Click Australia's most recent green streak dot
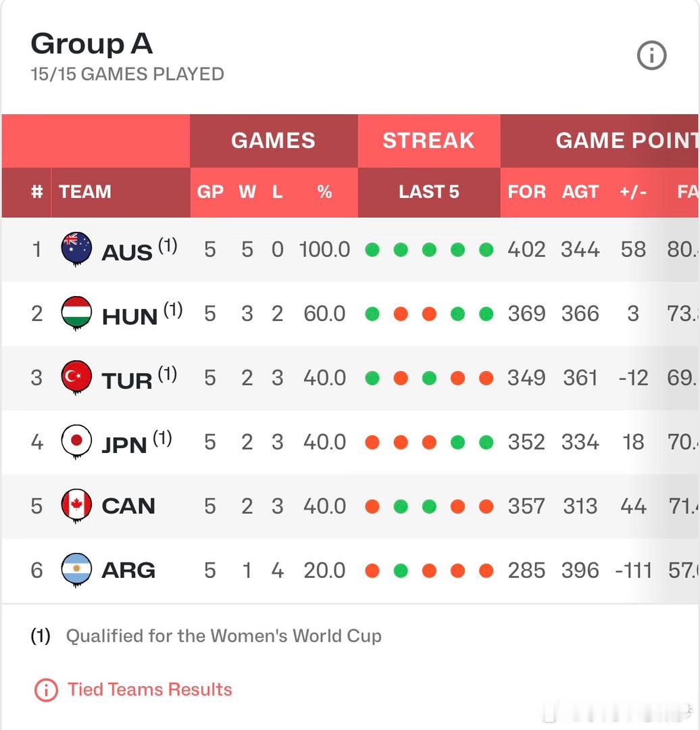Image resolution: width=700 pixels, height=730 pixels. point(486,250)
